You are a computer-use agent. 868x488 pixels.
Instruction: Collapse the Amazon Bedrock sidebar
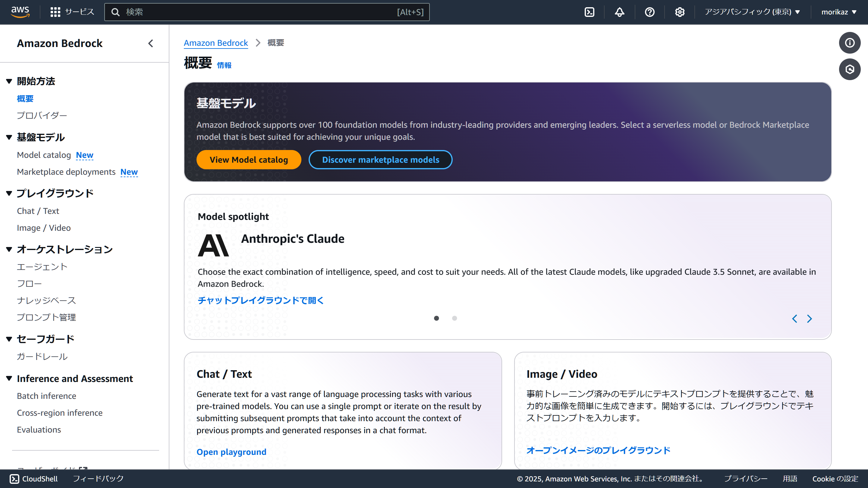click(151, 43)
